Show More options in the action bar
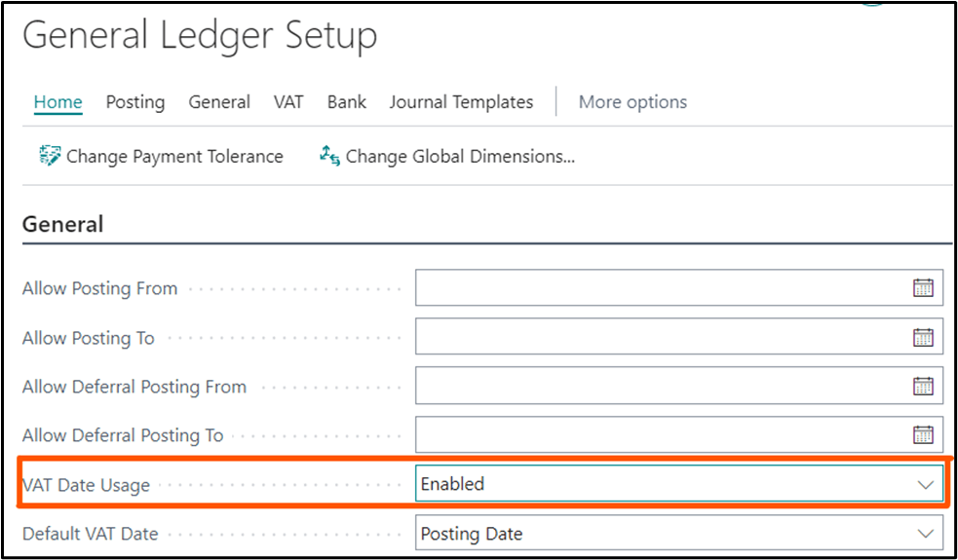The height and width of the screenshot is (560, 958). 632,102
